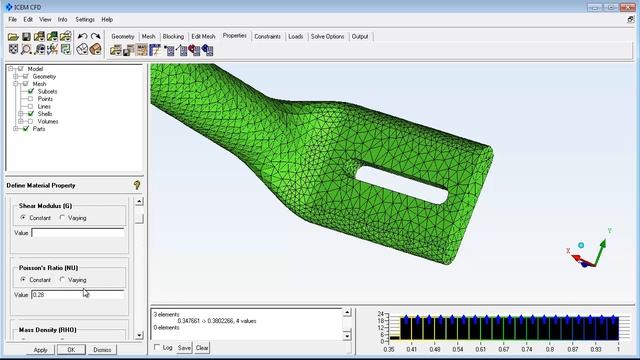Toggle the Geometry checkbox in the tree
The width and height of the screenshot is (640, 360).
26,76
